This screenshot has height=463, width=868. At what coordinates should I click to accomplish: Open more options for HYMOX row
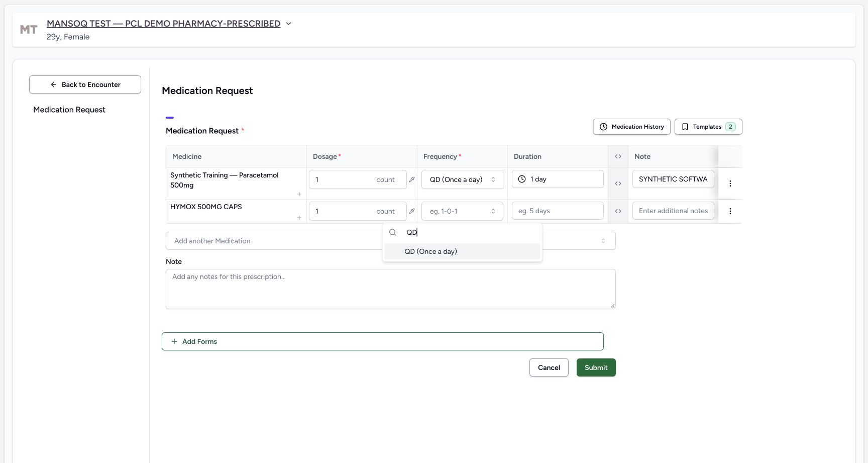point(730,211)
